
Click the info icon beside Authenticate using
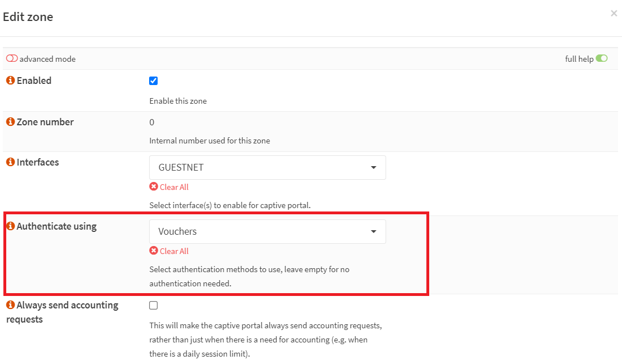(x=10, y=226)
